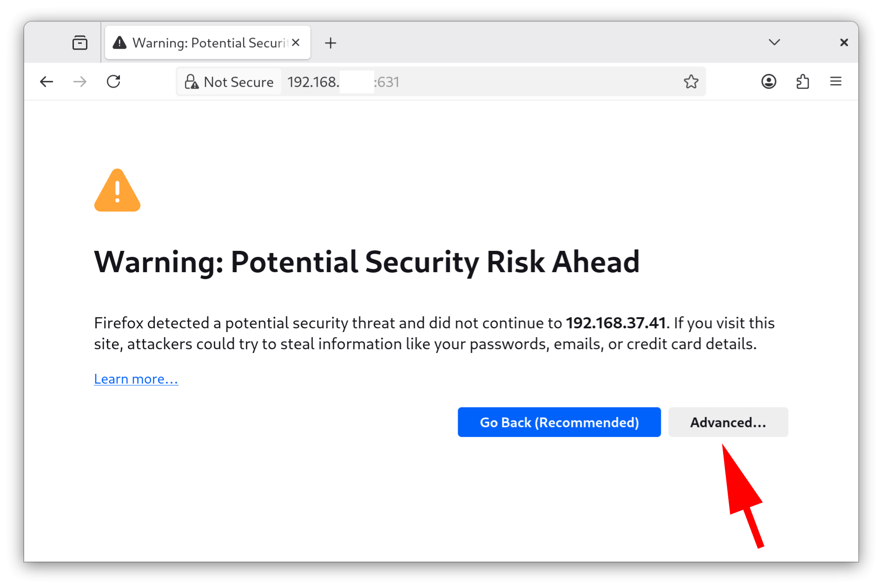Image resolution: width=882 pixels, height=588 pixels.
Task: Expand the Advanced… options
Action: (x=728, y=422)
